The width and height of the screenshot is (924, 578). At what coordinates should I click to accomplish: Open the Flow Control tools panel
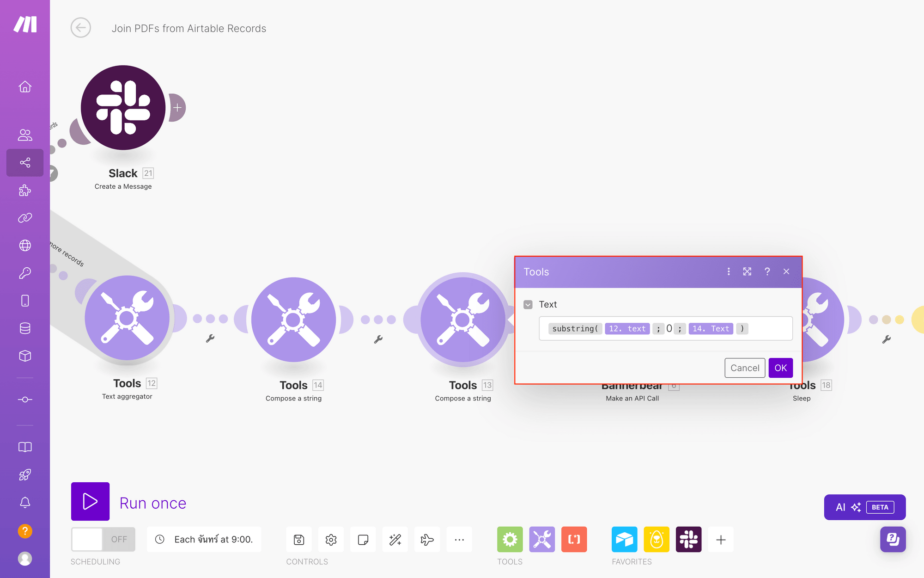point(510,540)
